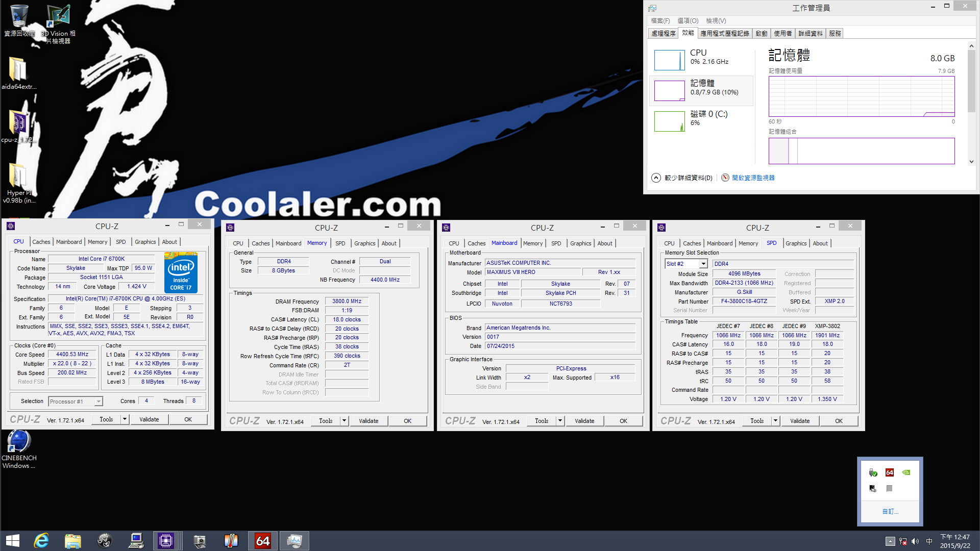This screenshot has height=551, width=980.
Task: Open the 檢視(V) menu in Task Manager
Action: (716, 21)
